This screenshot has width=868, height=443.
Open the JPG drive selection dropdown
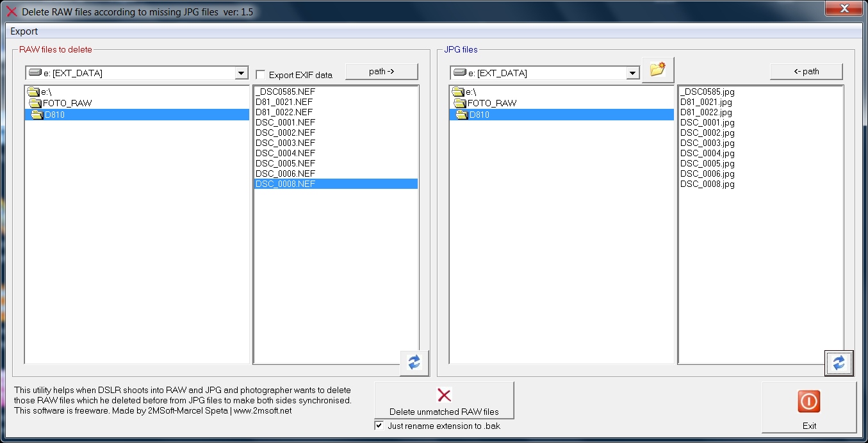(634, 73)
